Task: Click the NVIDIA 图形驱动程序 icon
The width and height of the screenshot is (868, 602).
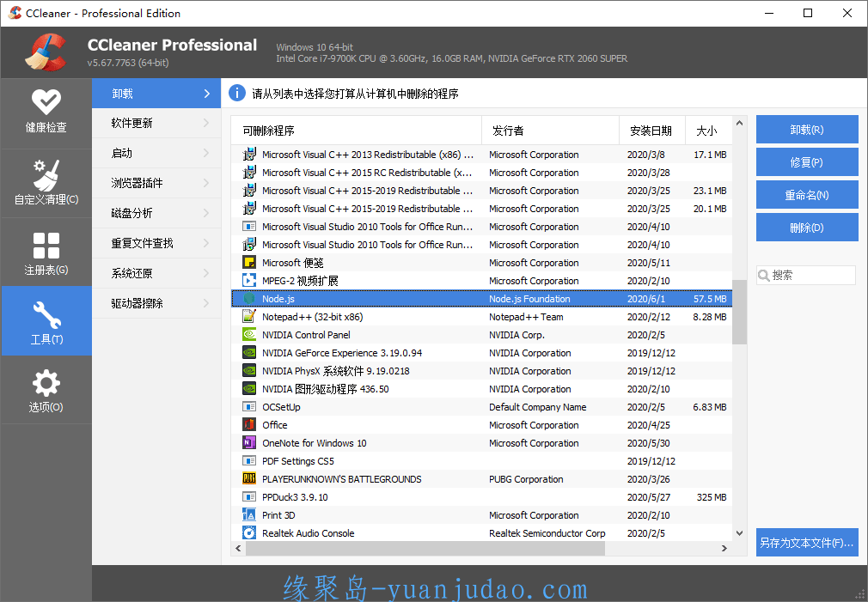Action: [x=249, y=389]
